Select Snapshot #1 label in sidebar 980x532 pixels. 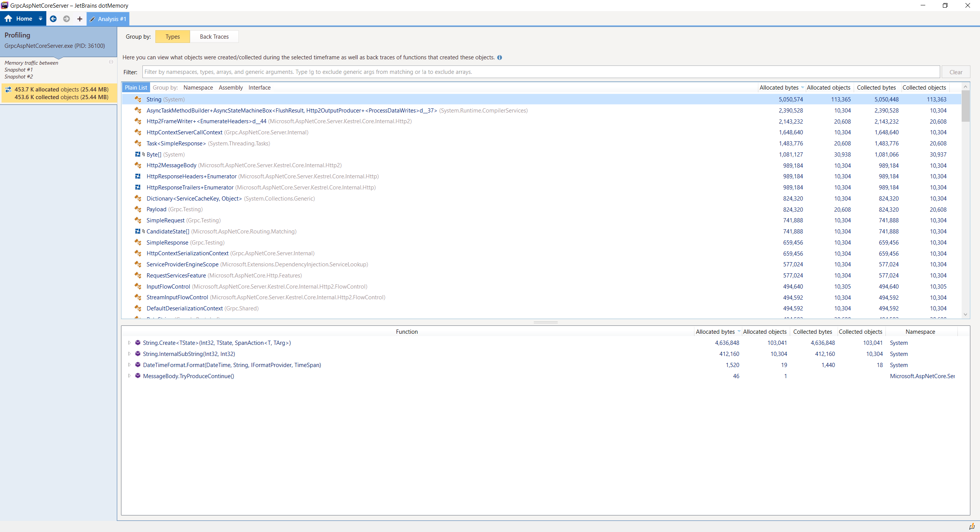point(18,70)
